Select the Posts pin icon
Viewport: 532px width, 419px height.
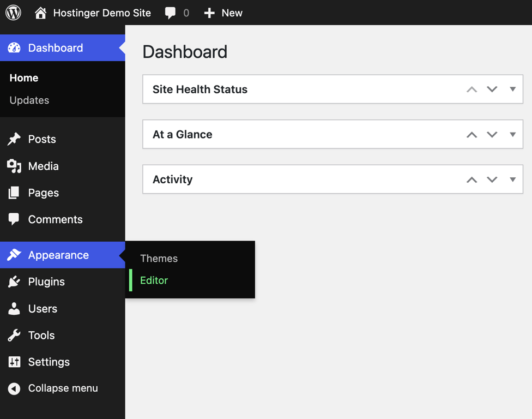[14, 139]
